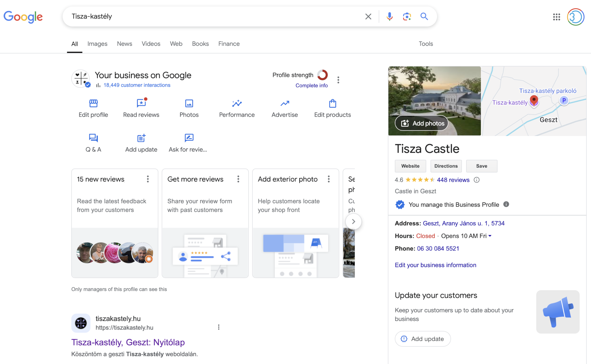
Task: Click the Add photos button
Action: pyautogui.click(x=421, y=123)
